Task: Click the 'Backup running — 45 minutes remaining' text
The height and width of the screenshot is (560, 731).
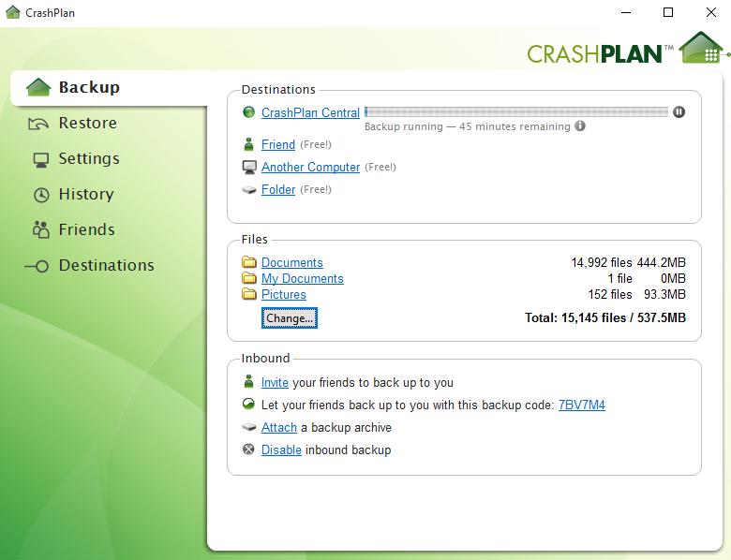Action: [x=467, y=126]
